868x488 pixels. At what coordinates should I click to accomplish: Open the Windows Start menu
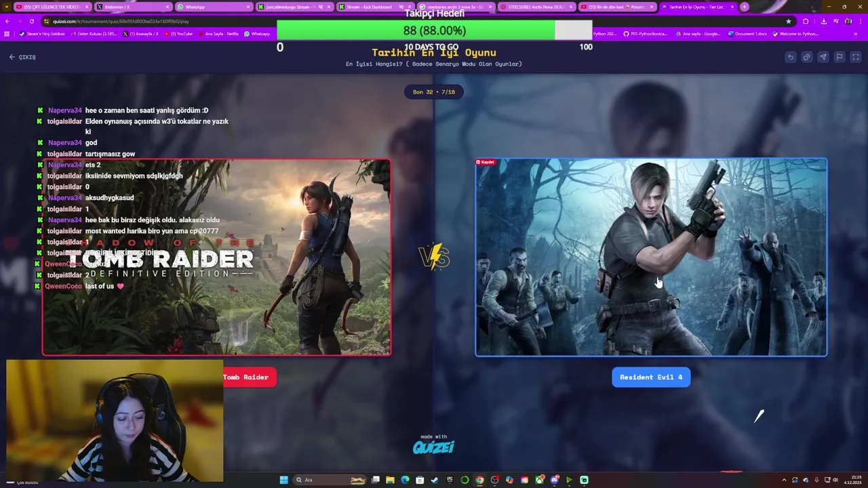283,480
